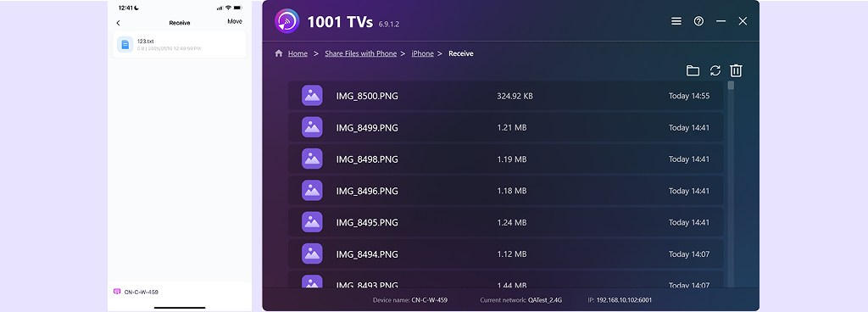The width and height of the screenshot is (868, 312).
Task: Click the 324.92 KB size value
Action: coord(515,97)
